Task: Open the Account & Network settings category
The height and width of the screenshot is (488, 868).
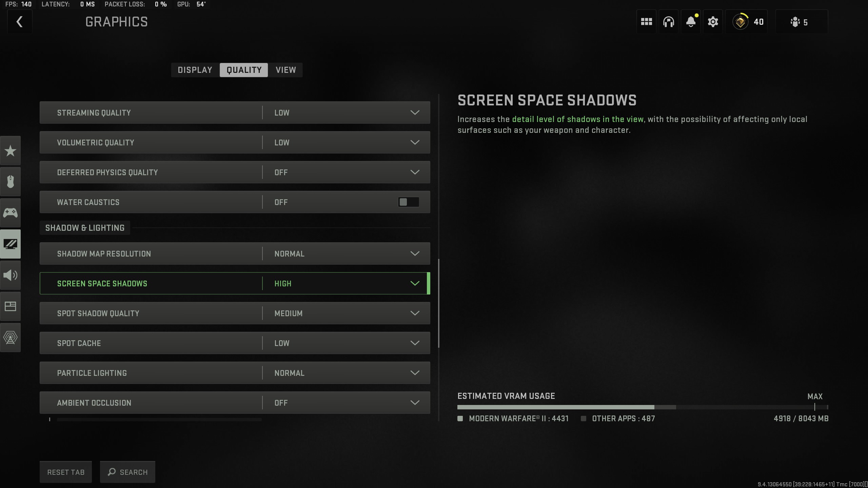Action: pyautogui.click(x=11, y=338)
